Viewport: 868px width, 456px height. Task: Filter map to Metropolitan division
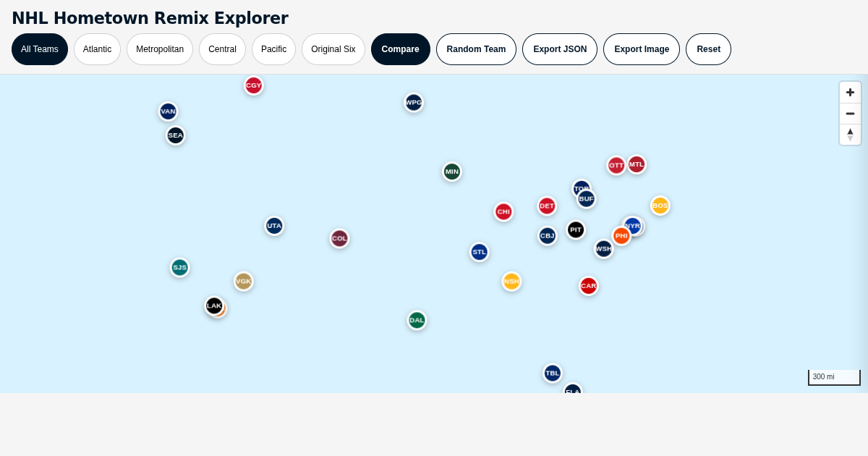(160, 49)
